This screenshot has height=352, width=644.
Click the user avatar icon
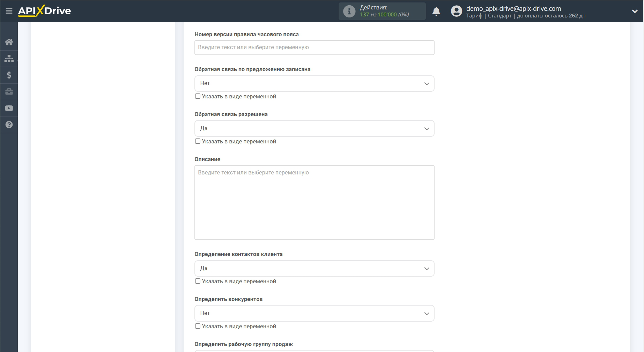click(x=456, y=11)
